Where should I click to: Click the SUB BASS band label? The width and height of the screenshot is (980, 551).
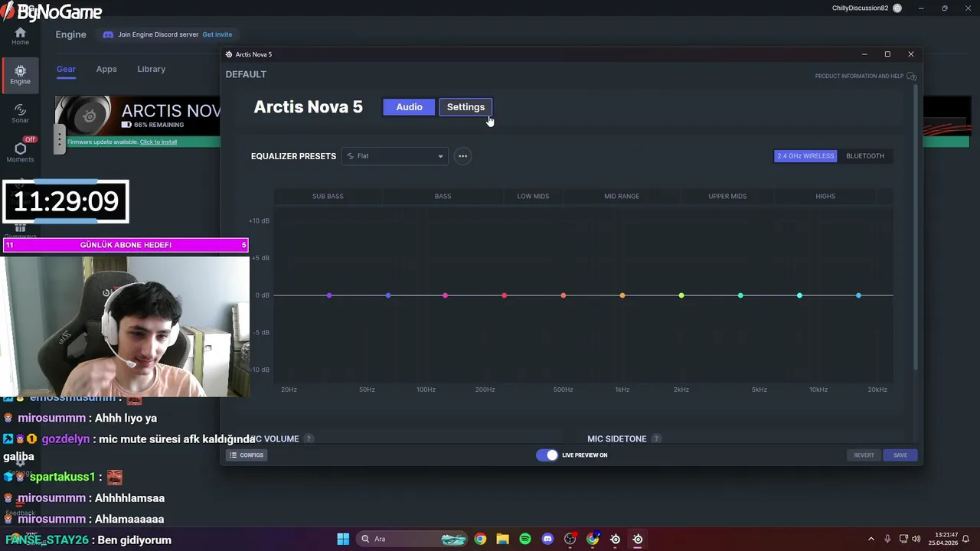pyautogui.click(x=328, y=197)
